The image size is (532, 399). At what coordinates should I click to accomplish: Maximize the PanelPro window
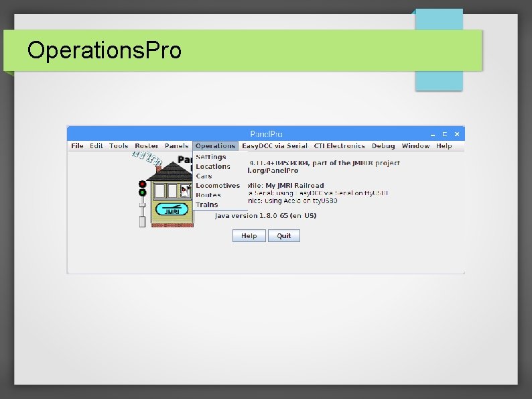(445, 134)
